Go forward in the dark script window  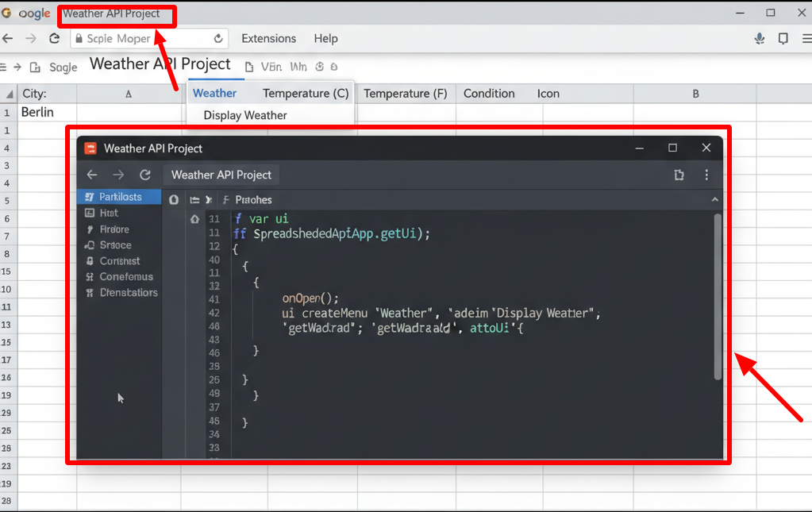click(118, 175)
